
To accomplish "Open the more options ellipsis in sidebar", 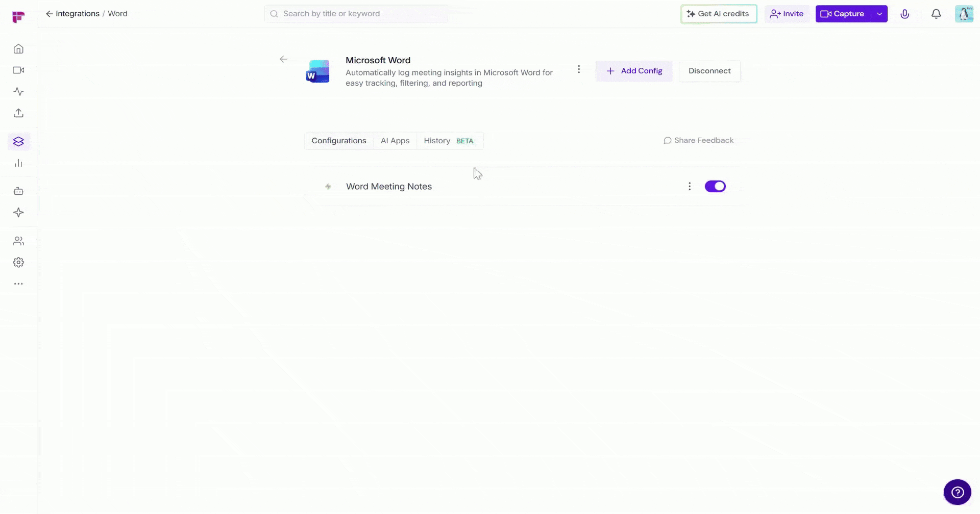I will 18,284.
